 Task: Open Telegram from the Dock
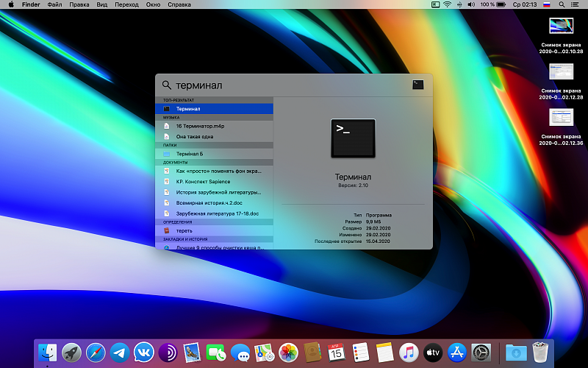(120, 353)
